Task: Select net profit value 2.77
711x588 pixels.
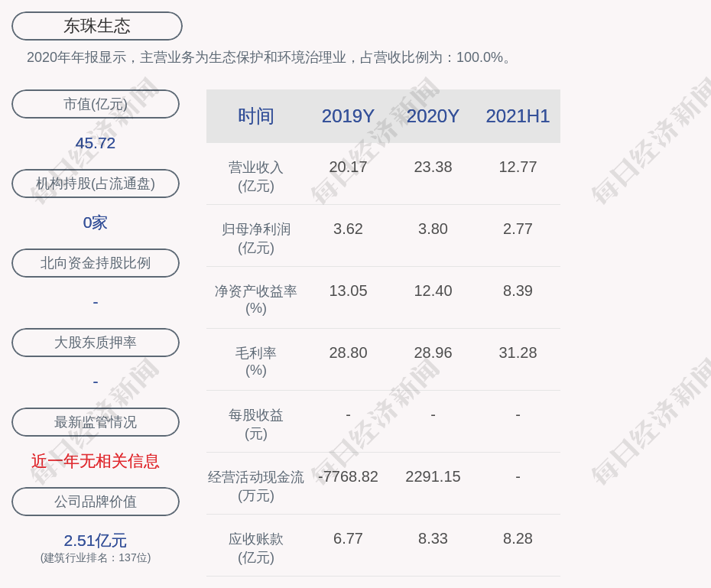Action: [x=518, y=229]
